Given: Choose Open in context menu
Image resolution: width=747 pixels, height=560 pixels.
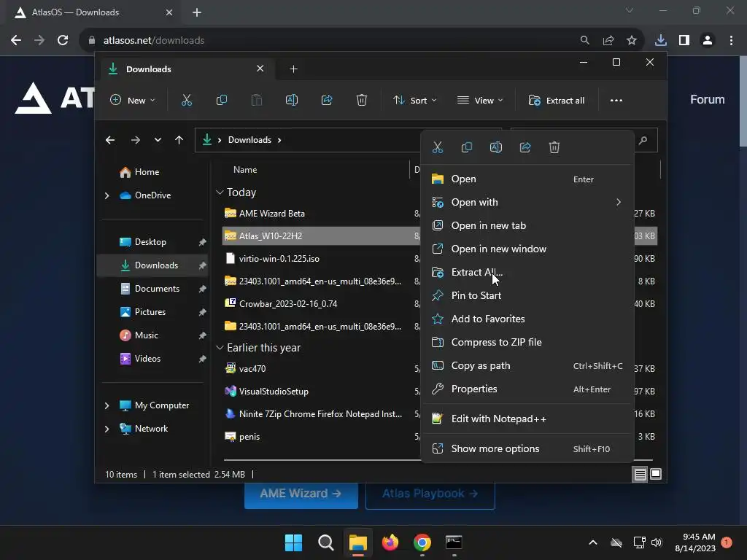Looking at the screenshot, I should click(x=527, y=179).
